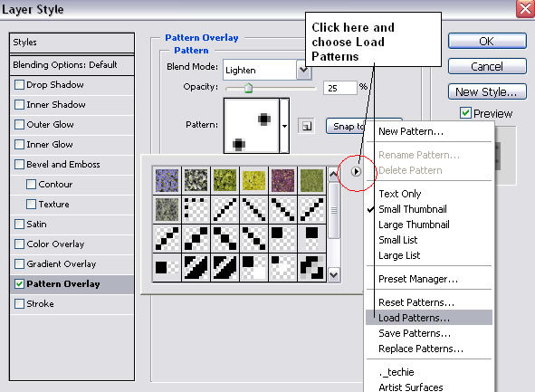
Task: Select Large Thumbnail view option
Action: [x=414, y=225]
